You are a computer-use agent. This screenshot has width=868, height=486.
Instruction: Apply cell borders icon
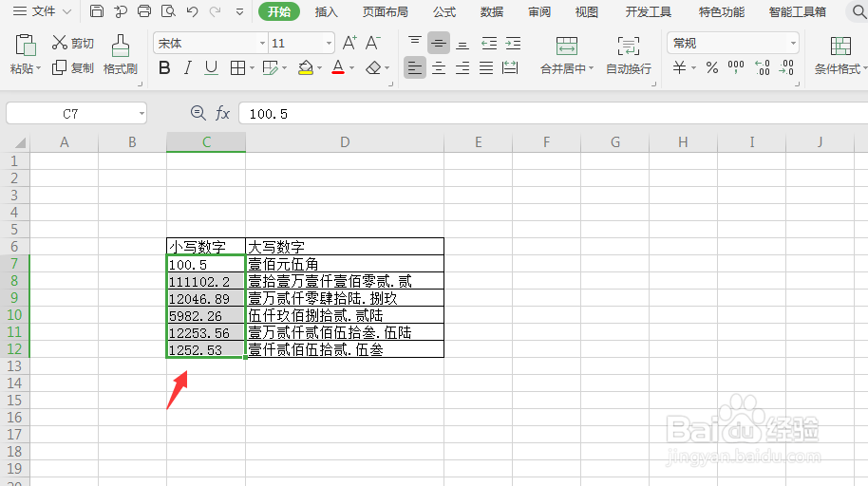[x=237, y=68]
